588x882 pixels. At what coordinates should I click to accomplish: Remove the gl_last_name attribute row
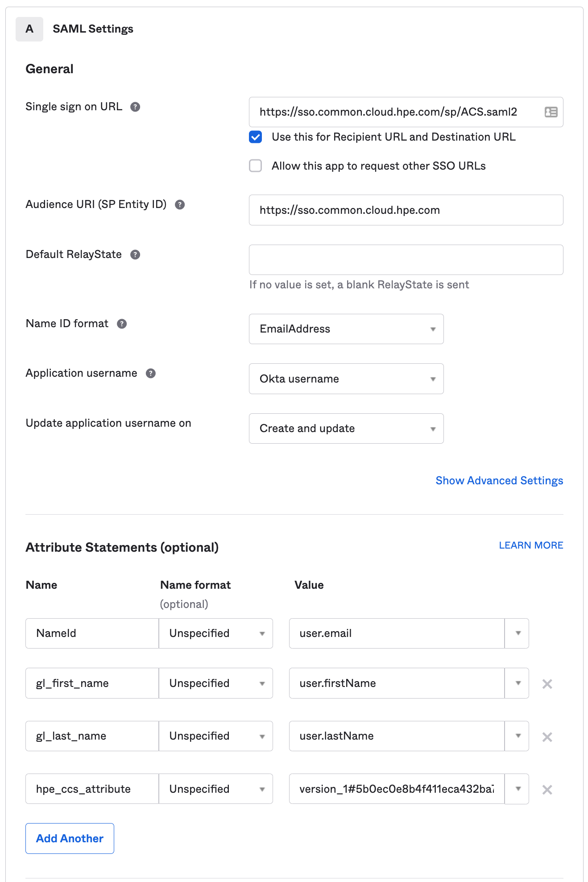click(x=547, y=736)
